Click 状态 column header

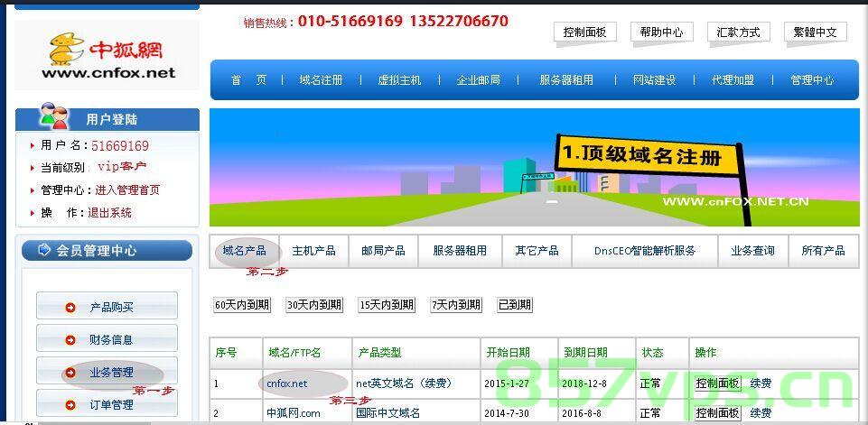coord(652,353)
